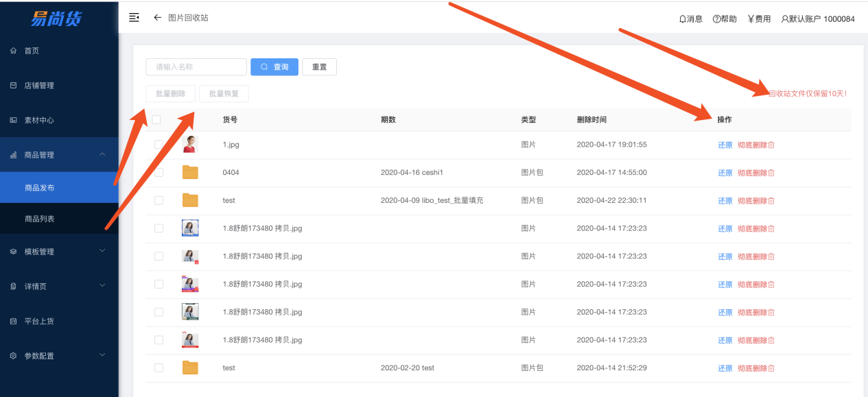Restore 1.jpg using 还原 link
This screenshot has height=397, width=868.
725,145
